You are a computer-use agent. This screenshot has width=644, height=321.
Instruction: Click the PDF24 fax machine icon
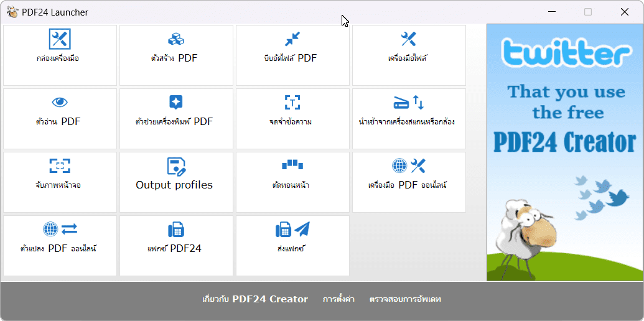pos(176,230)
